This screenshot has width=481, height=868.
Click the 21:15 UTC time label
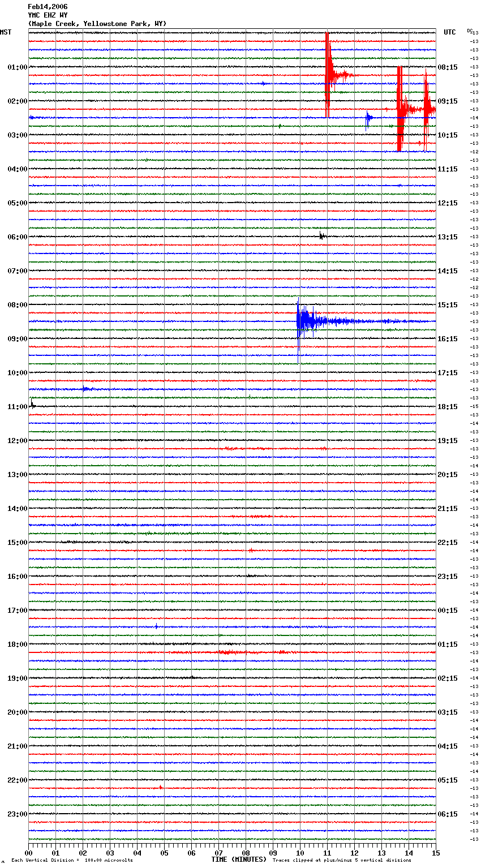(x=448, y=509)
